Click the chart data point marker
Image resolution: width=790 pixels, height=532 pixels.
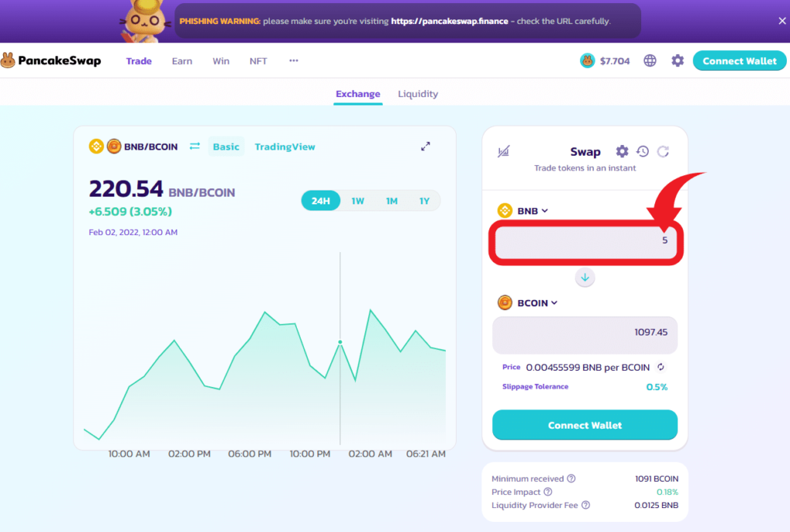pos(340,342)
